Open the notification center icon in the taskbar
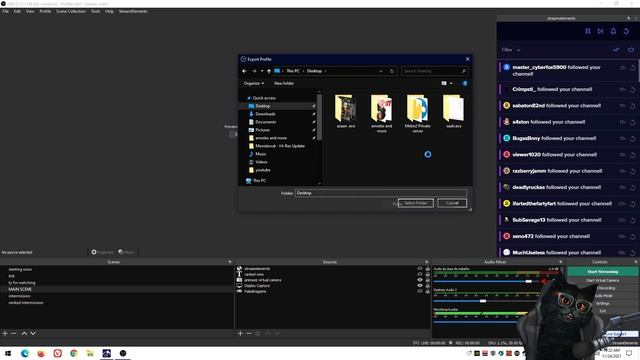This screenshot has width=640, height=360. click(629, 353)
